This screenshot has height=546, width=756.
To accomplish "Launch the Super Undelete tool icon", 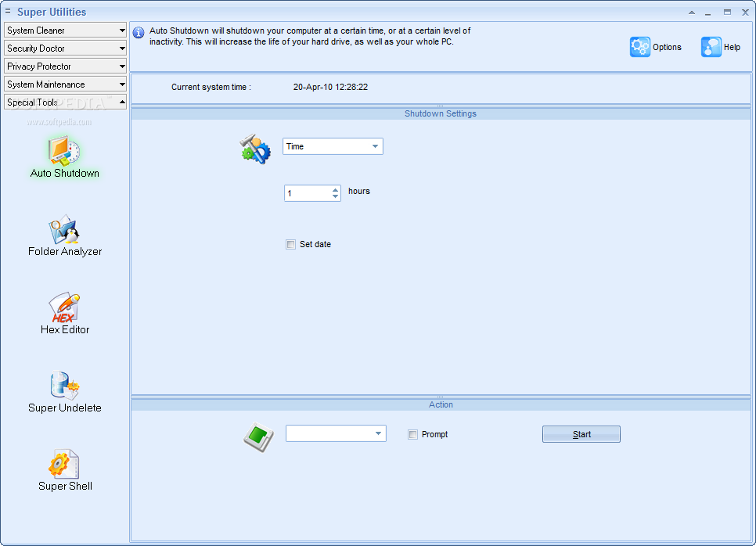I will pyautogui.click(x=64, y=386).
